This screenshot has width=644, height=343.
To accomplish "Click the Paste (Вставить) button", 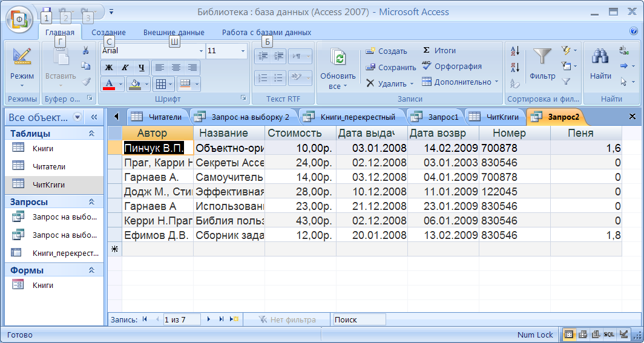I will 61,67.
